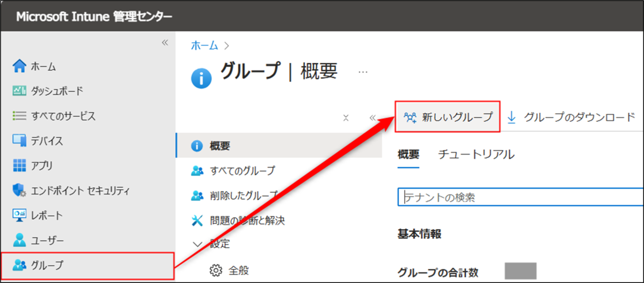Click the デバイス monitor icon

pyautogui.click(x=19, y=141)
